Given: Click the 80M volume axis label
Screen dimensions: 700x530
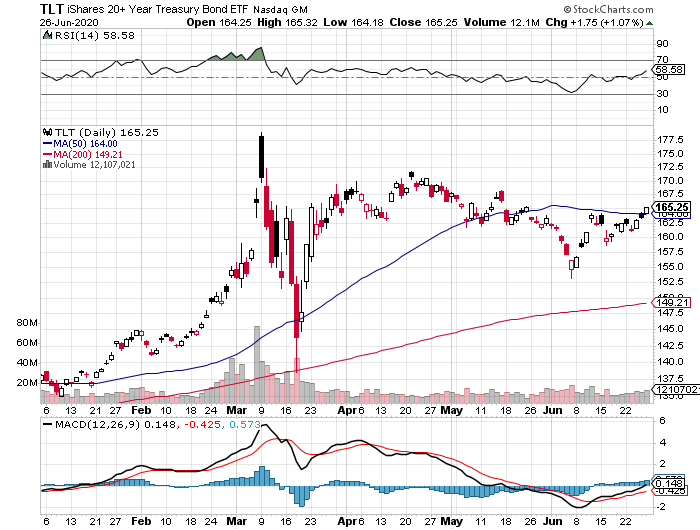Looking at the screenshot, I should pos(27,323).
